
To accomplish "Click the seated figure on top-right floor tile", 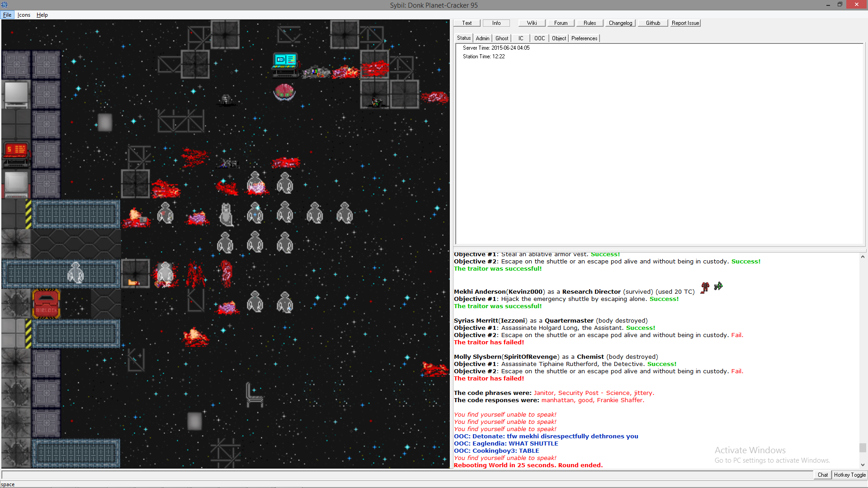I will (375, 102).
